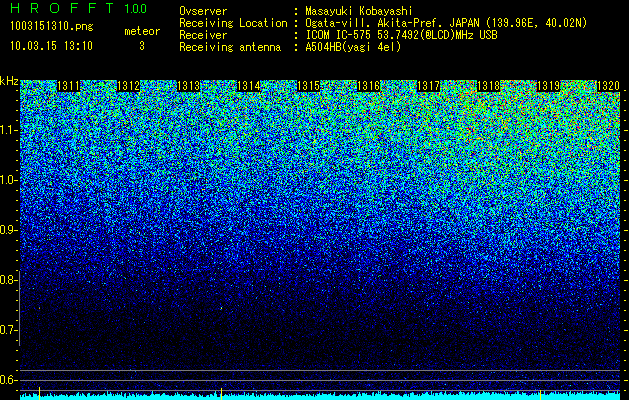Select the Ogata-vill. Akita-Pref. JAPAN location text

tap(446, 23)
